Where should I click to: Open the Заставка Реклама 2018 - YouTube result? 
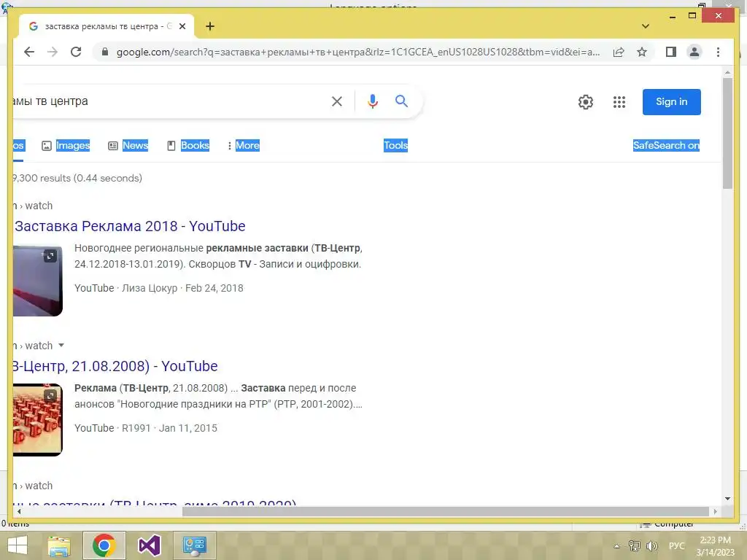130,226
